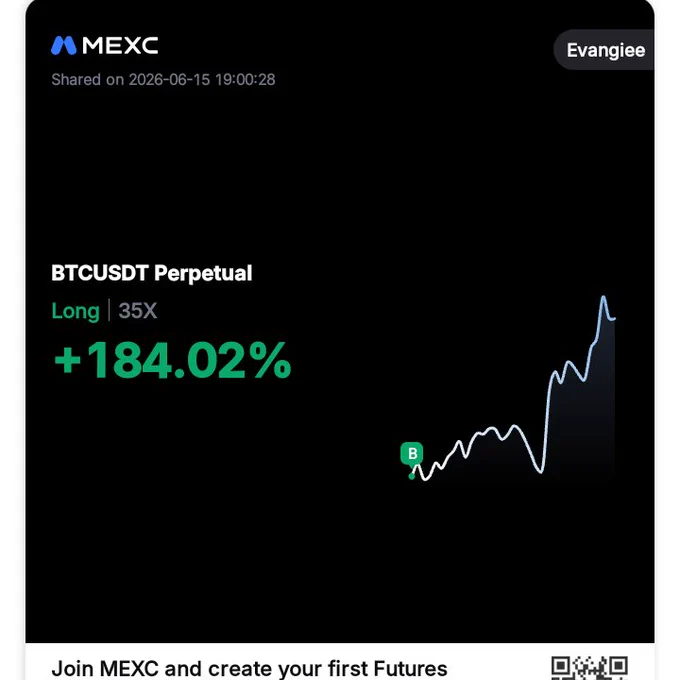Click the chart line's latest end point
Image resolution: width=680 pixels, height=680 pixels.
click(614, 319)
